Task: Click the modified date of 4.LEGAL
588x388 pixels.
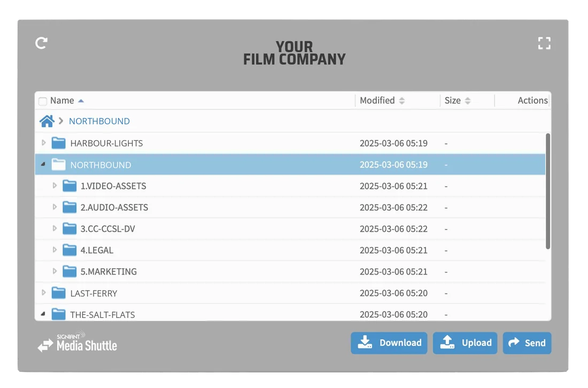Action: [x=393, y=250]
